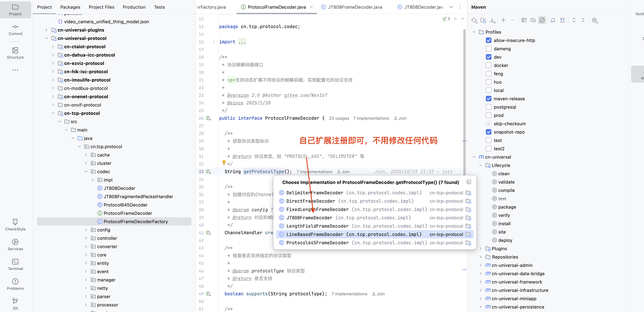Image resolution: width=644 pixels, height=312 pixels.
Task: Click 7 implementations hint on supports method
Action: tap(349, 294)
